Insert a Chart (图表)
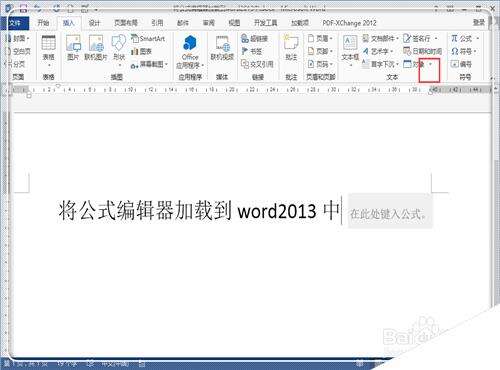 point(142,51)
